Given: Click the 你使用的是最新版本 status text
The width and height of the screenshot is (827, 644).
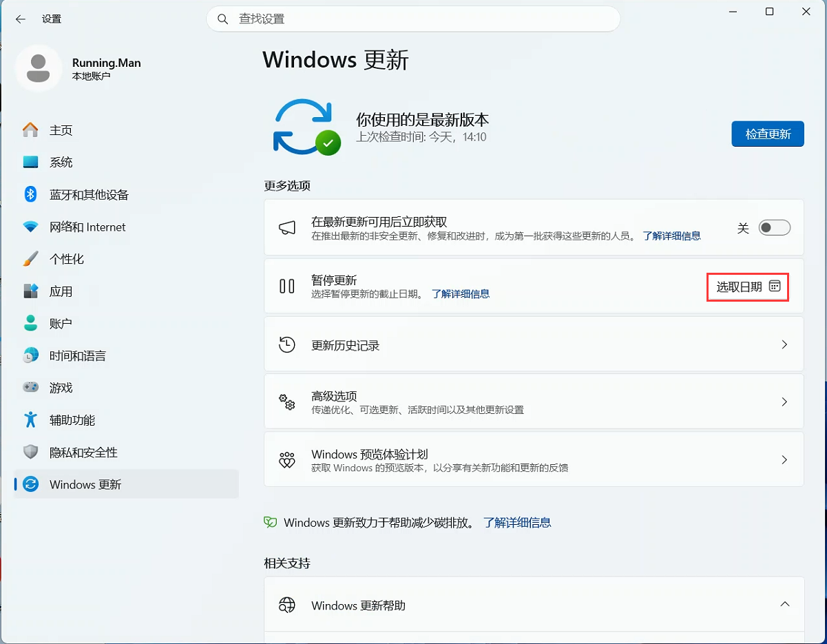Looking at the screenshot, I should [x=422, y=119].
